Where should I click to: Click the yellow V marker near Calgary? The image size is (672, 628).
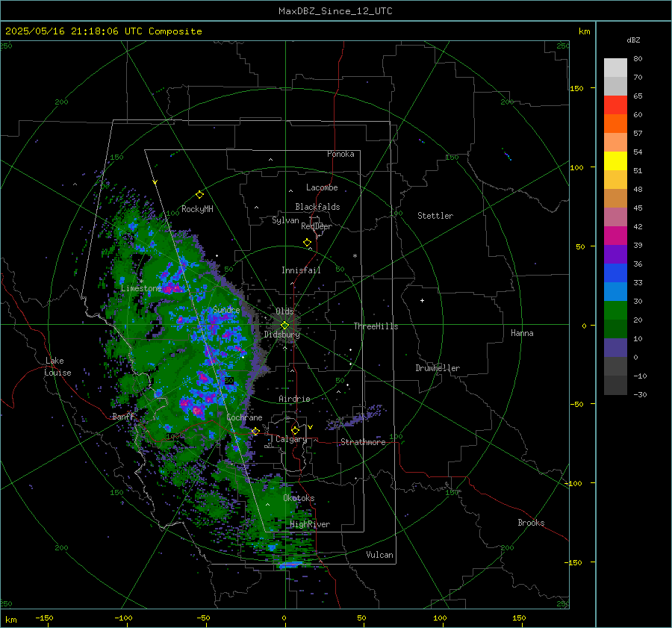311,427
